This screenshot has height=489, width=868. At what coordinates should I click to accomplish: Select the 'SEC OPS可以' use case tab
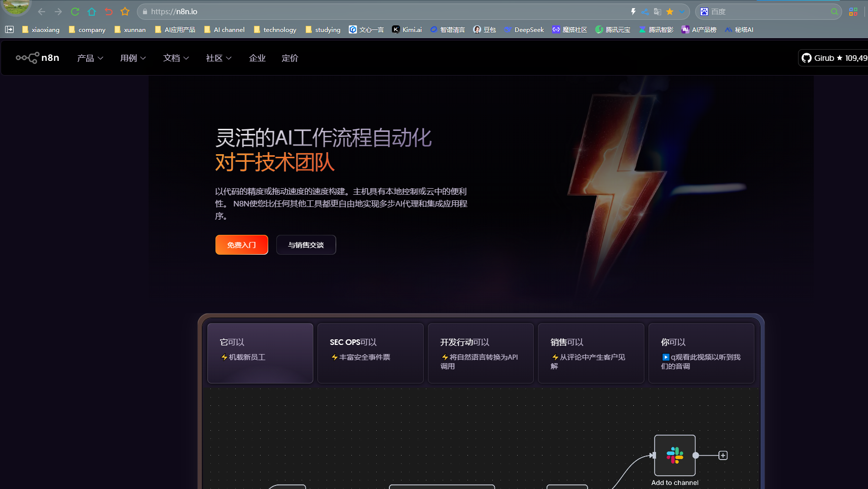pos(370,353)
